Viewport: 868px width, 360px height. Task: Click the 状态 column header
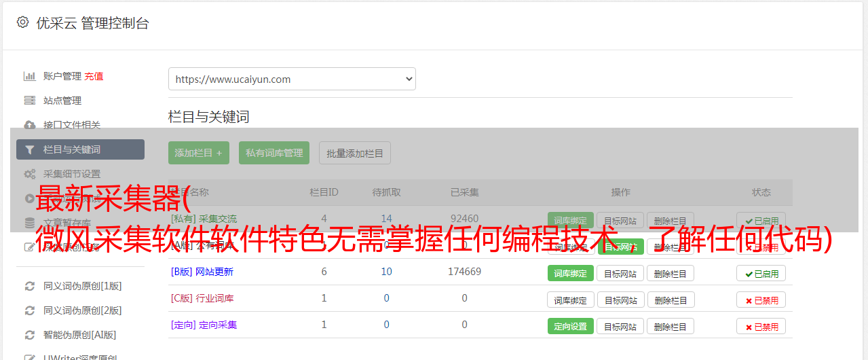761,192
